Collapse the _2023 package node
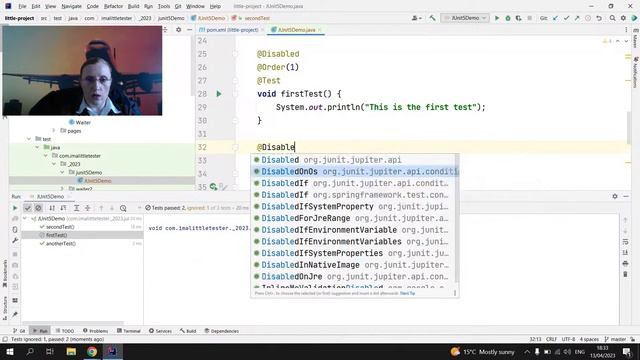Image resolution: width=640 pixels, height=360 pixels. click(54, 164)
